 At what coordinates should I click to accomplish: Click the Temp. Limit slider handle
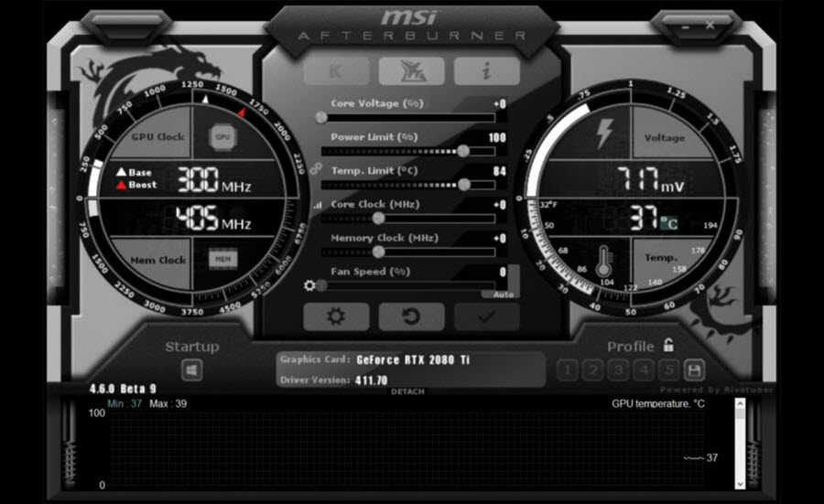tap(464, 185)
